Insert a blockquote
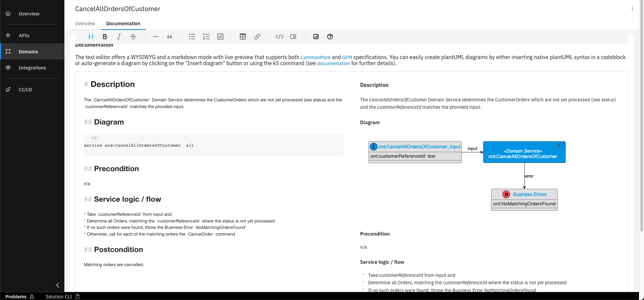Screen dimensions: 644x300 point(170,37)
